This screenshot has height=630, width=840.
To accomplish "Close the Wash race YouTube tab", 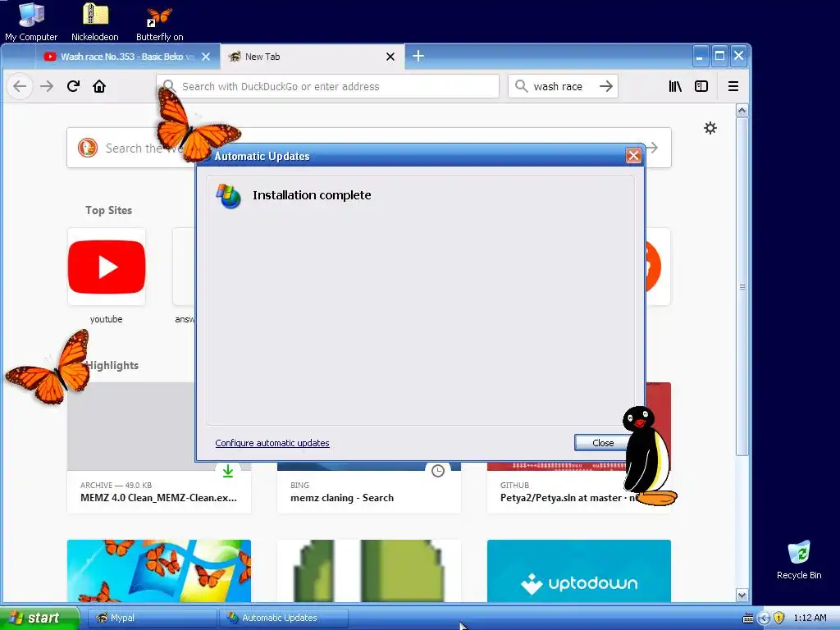I will (206, 57).
